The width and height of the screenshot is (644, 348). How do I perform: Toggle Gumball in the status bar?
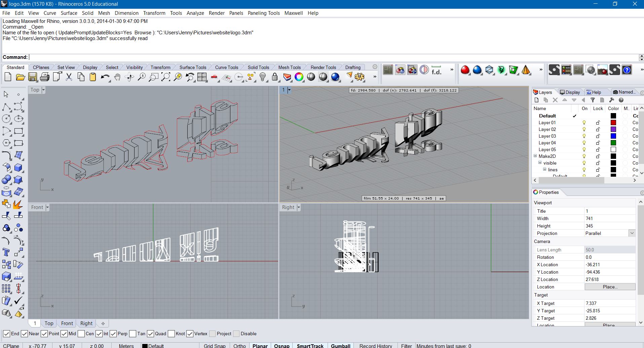click(x=341, y=346)
